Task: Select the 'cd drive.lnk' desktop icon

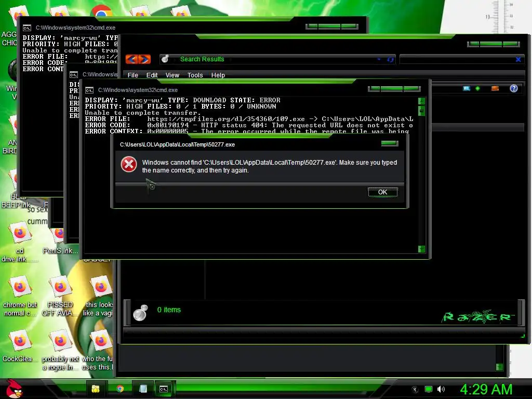Action: coord(19,242)
